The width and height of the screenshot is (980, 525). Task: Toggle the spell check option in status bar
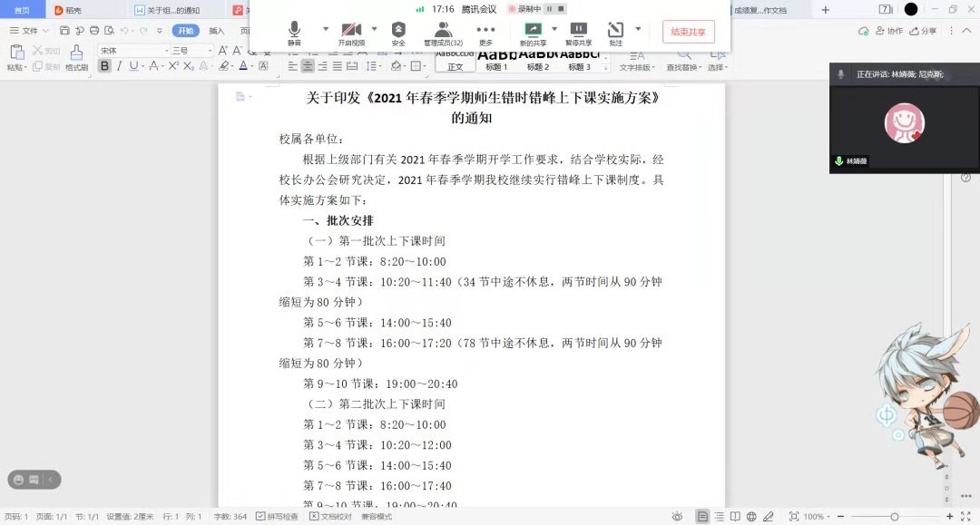(277, 516)
